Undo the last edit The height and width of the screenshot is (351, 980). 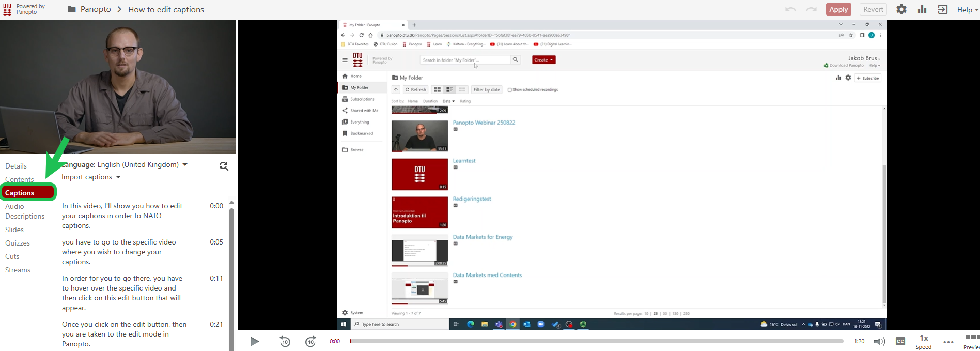(x=790, y=9)
